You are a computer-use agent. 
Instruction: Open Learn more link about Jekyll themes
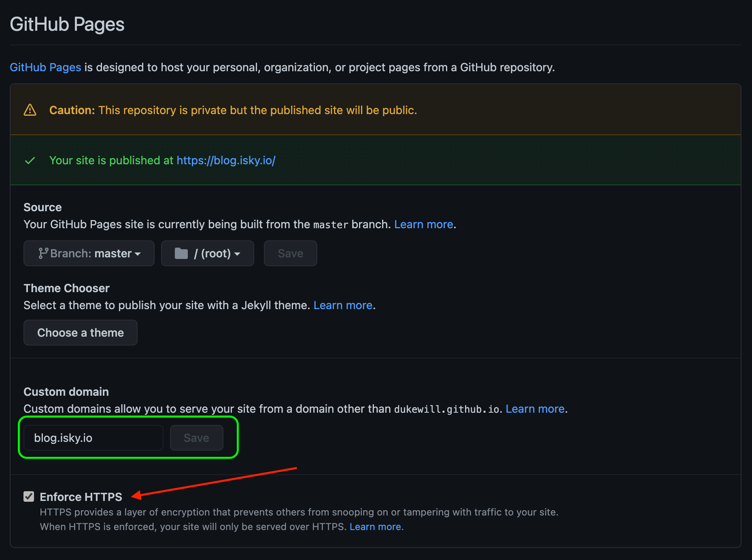point(343,305)
